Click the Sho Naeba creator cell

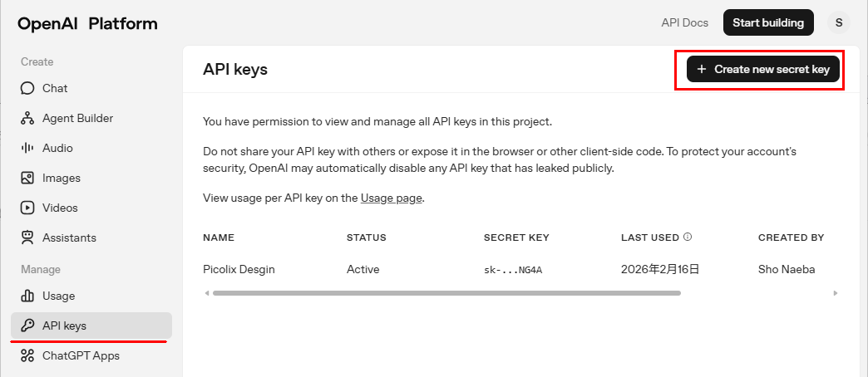(787, 270)
